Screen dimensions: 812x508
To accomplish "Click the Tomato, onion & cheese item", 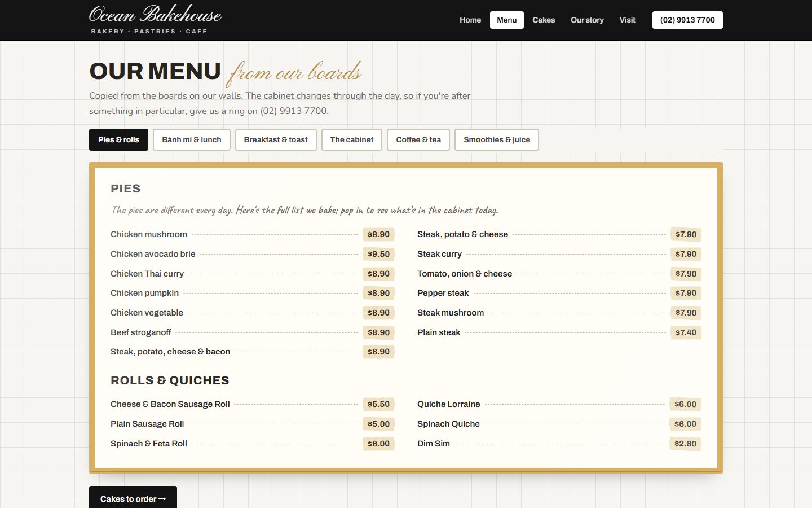I will click(559, 274).
